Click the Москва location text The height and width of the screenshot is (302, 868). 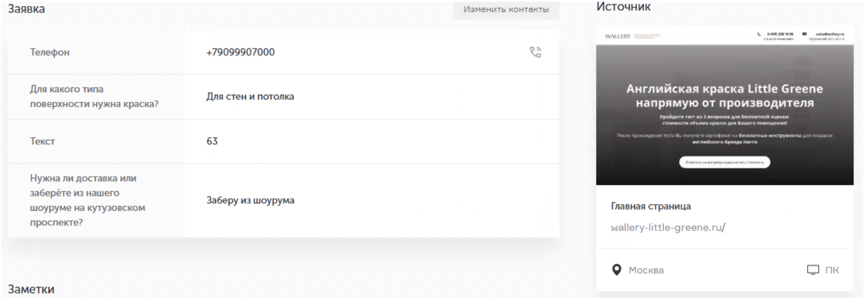point(646,270)
